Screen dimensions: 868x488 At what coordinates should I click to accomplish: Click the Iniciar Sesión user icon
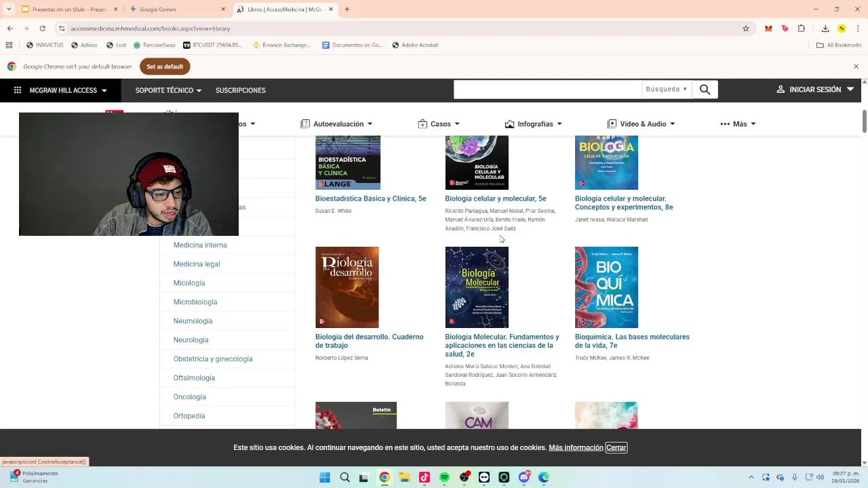(781, 89)
